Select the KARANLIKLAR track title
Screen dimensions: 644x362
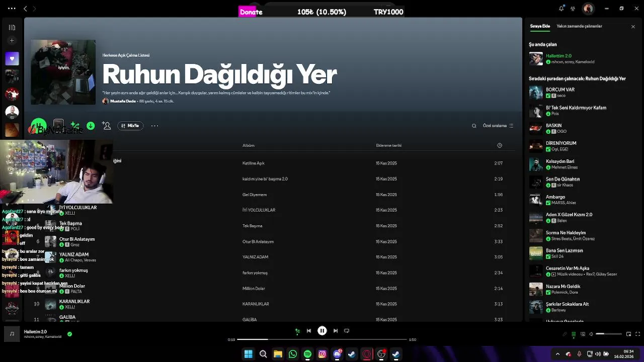click(74, 302)
